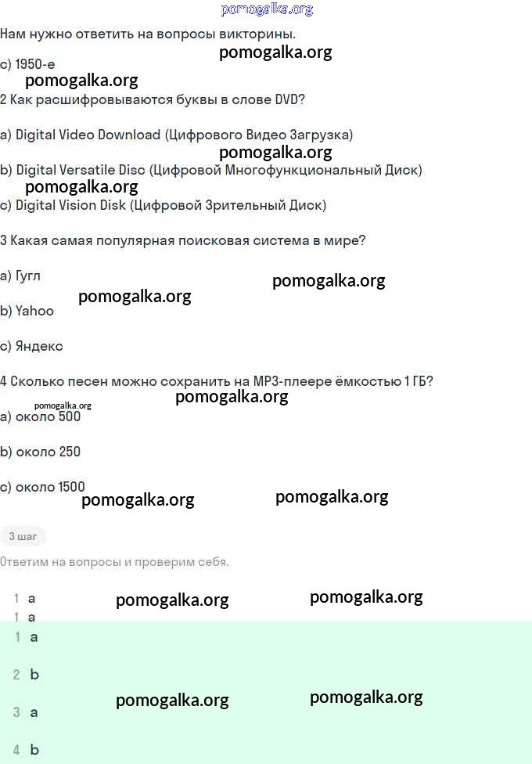Select option 'a) Digital Video Download'
Viewport: 532px width, 764px height.
tap(177, 135)
